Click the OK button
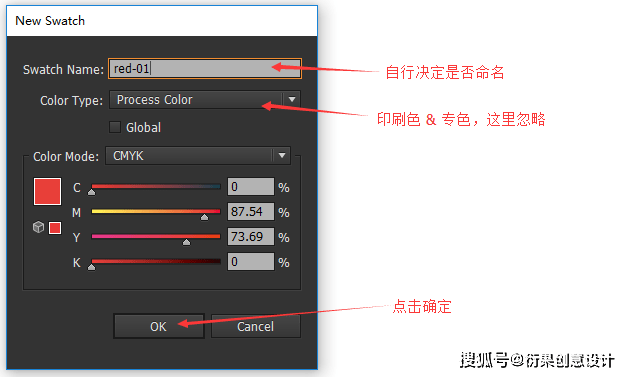Viewport: 629px width, 377px height. [x=159, y=326]
